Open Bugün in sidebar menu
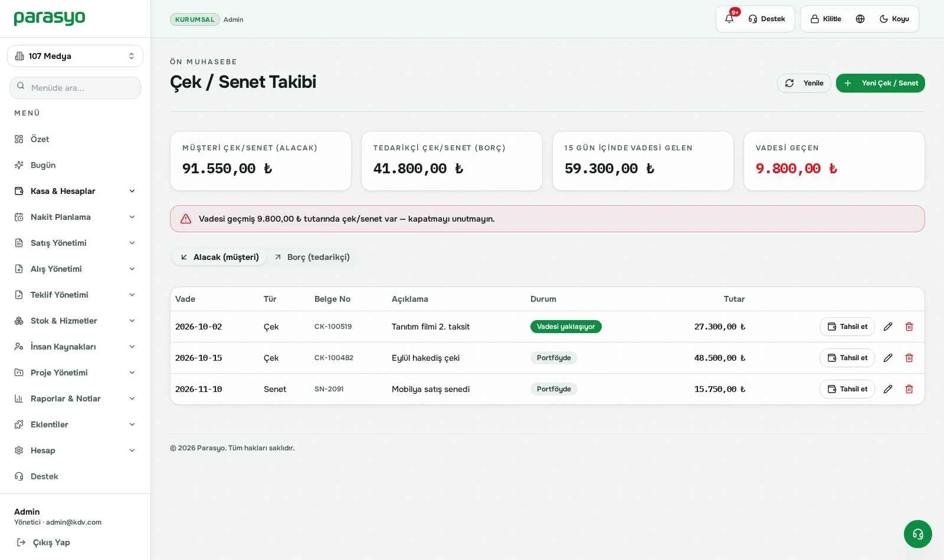The height and width of the screenshot is (560, 944). pyautogui.click(x=76, y=165)
